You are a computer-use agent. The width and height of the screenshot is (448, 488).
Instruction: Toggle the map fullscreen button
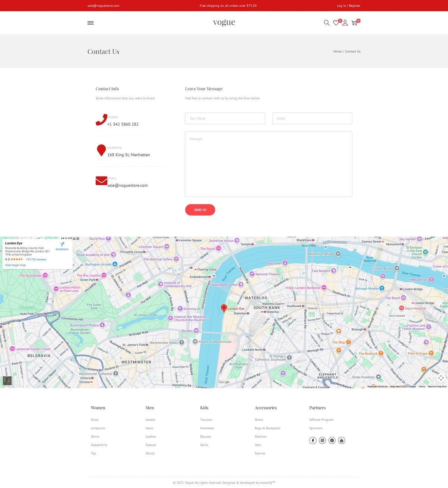pyautogui.click(x=441, y=378)
